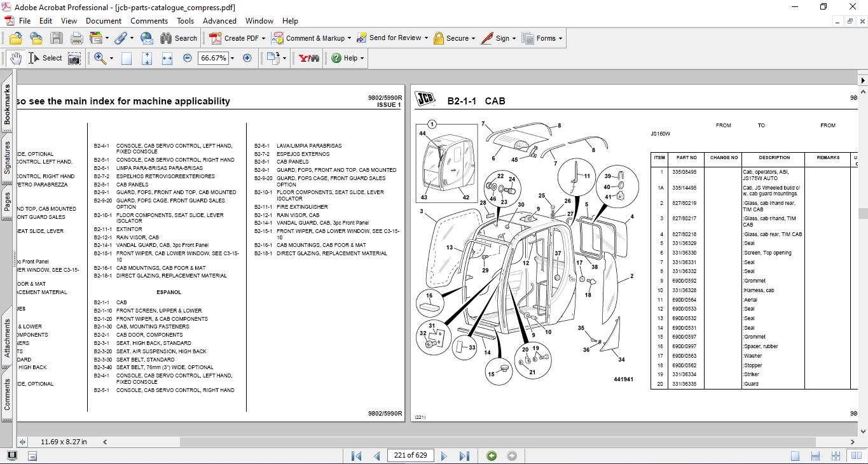The image size is (868, 464).
Task: Click the Open file folder icon
Action: pyautogui.click(x=15, y=38)
